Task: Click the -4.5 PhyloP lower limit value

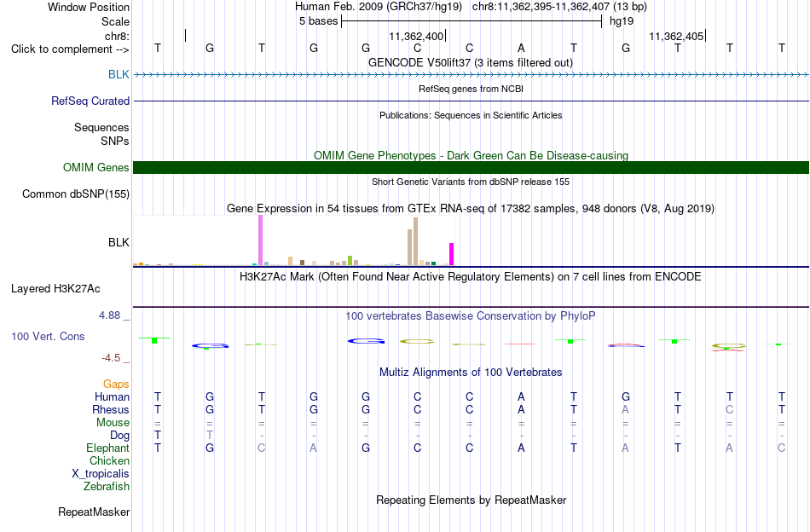Action: coord(111,358)
